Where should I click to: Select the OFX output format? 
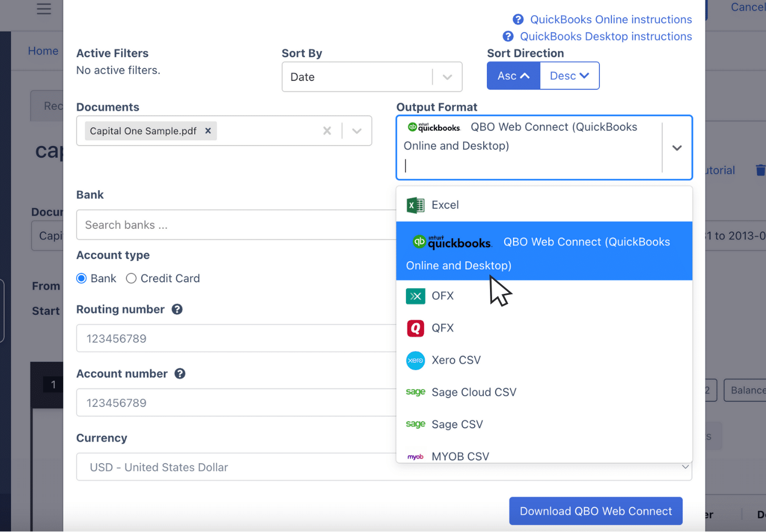[x=442, y=295]
